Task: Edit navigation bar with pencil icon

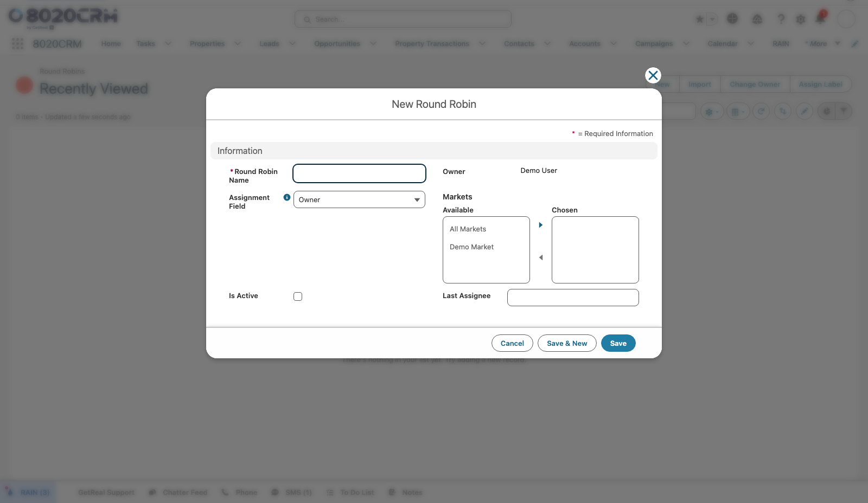Action: [855, 43]
